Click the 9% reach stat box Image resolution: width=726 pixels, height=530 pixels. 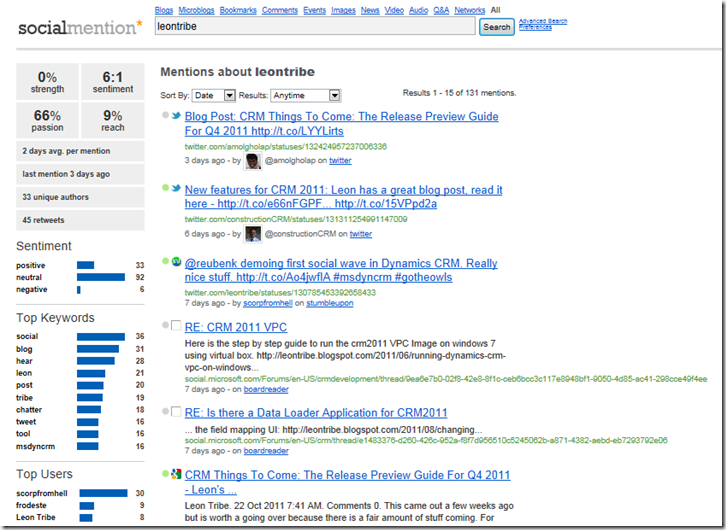pos(113,120)
